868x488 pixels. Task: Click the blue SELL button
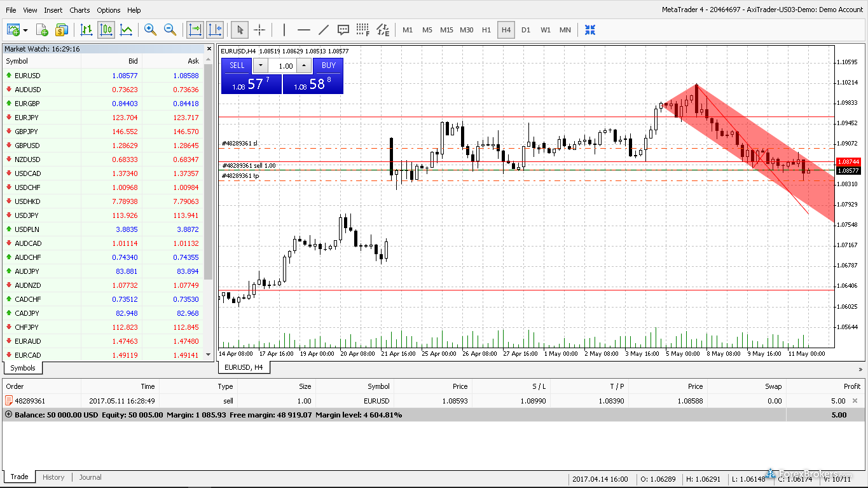pos(237,65)
